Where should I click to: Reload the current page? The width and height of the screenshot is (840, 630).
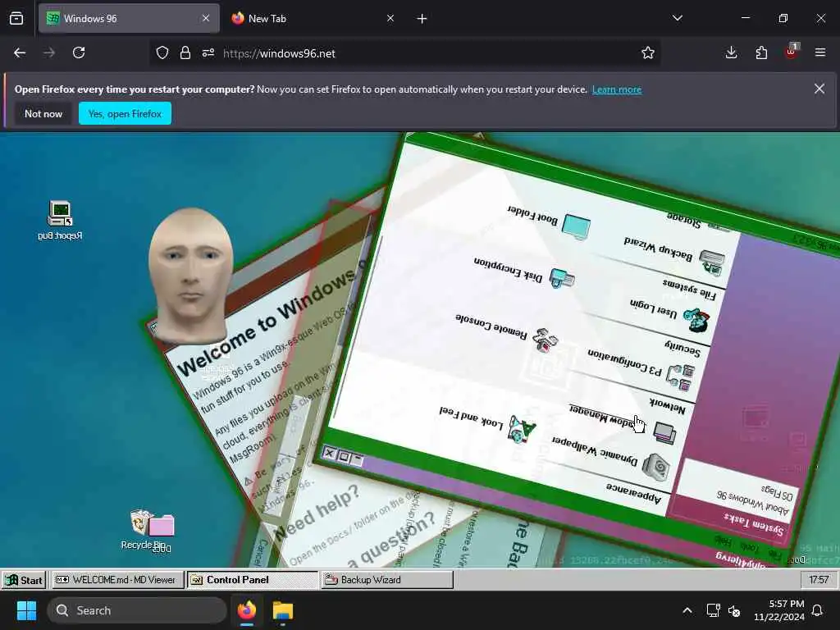79,53
